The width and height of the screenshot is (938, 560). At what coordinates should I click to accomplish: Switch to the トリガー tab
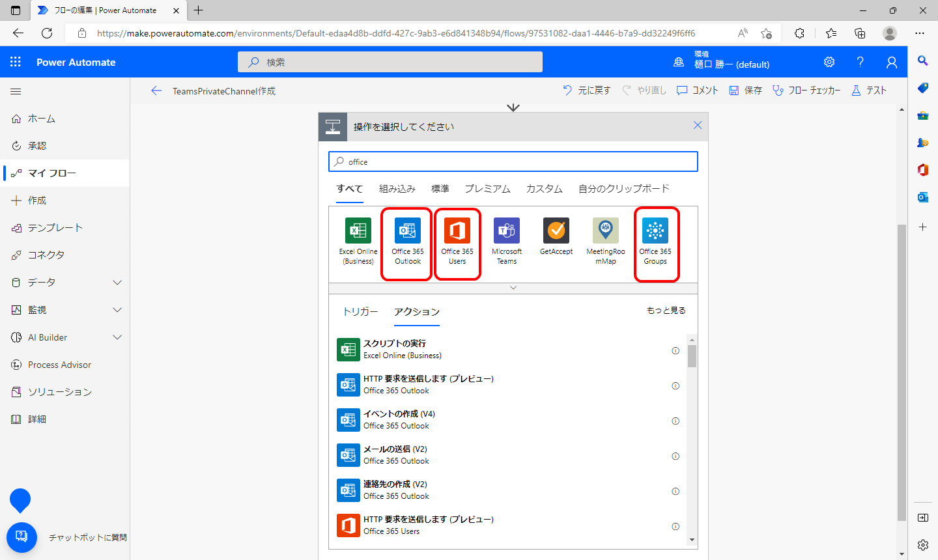[360, 312]
